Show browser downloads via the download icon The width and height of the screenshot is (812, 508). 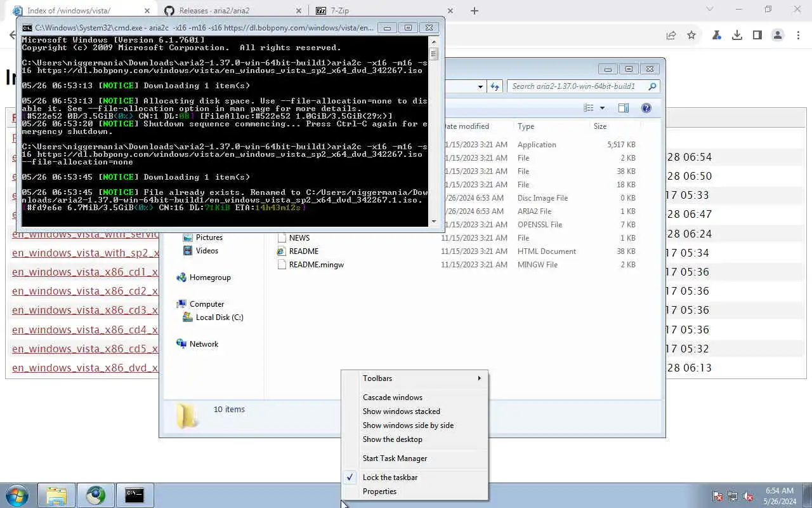click(737, 36)
